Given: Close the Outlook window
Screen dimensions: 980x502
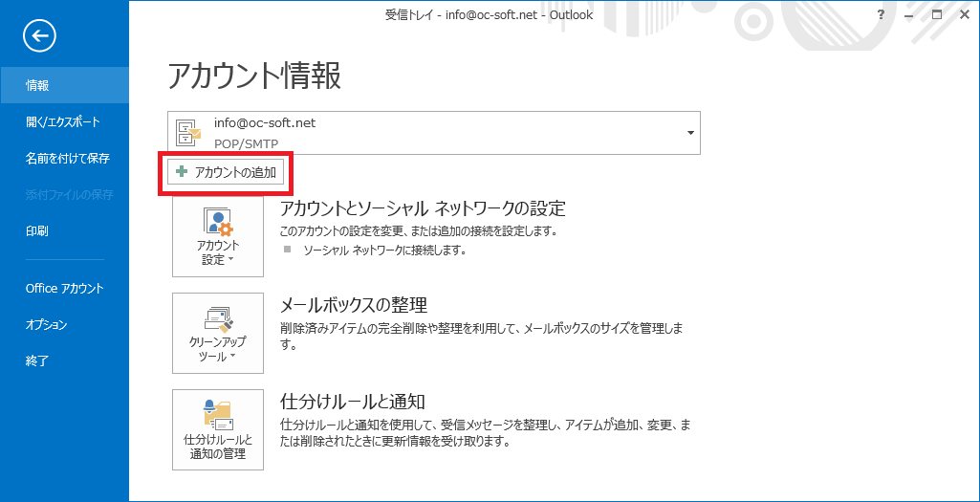Looking at the screenshot, I should tap(965, 15).
